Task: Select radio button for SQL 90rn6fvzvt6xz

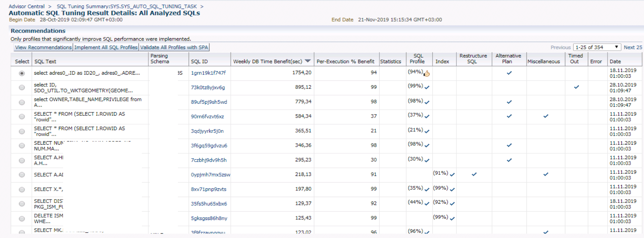Action: click(22, 117)
